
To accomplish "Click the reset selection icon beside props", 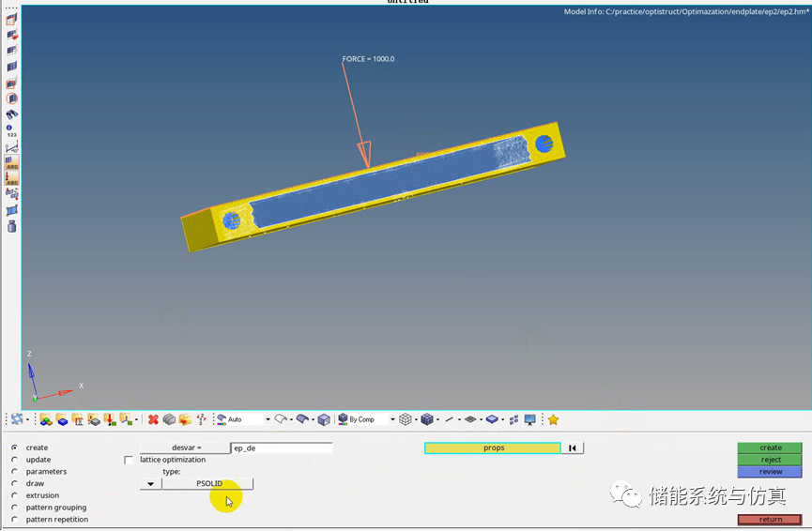I will pos(573,448).
